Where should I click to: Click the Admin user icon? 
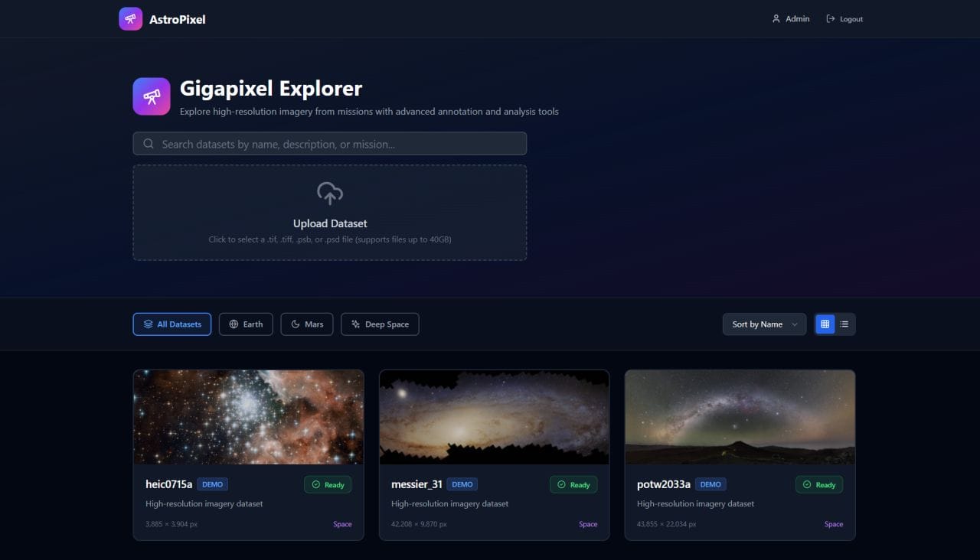[x=776, y=19]
